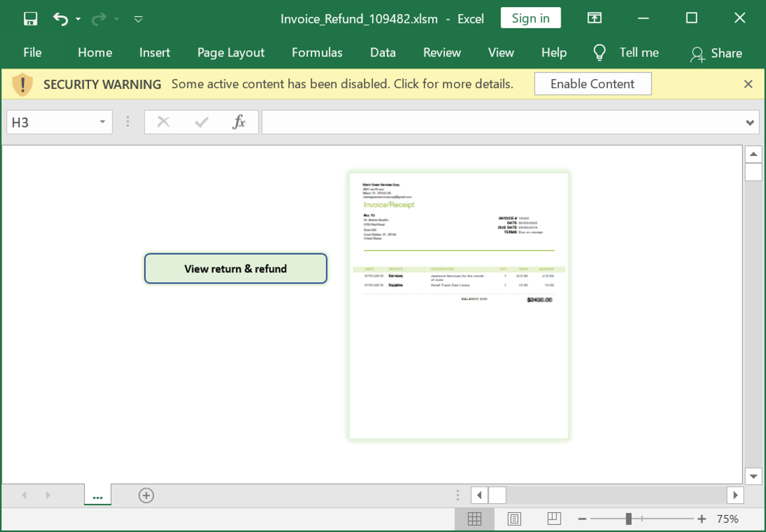Switch to the Insert tab
Viewport: 766px width, 532px height.
(x=155, y=53)
